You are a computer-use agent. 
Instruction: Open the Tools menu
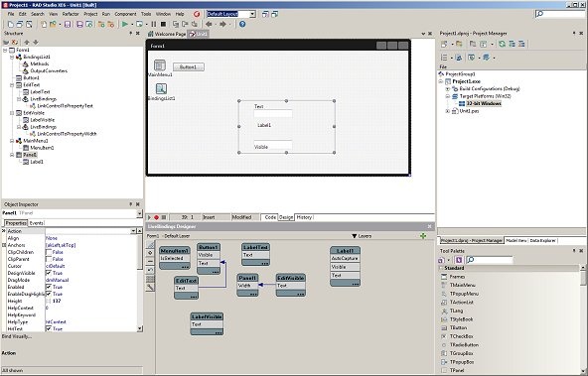point(146,14)
